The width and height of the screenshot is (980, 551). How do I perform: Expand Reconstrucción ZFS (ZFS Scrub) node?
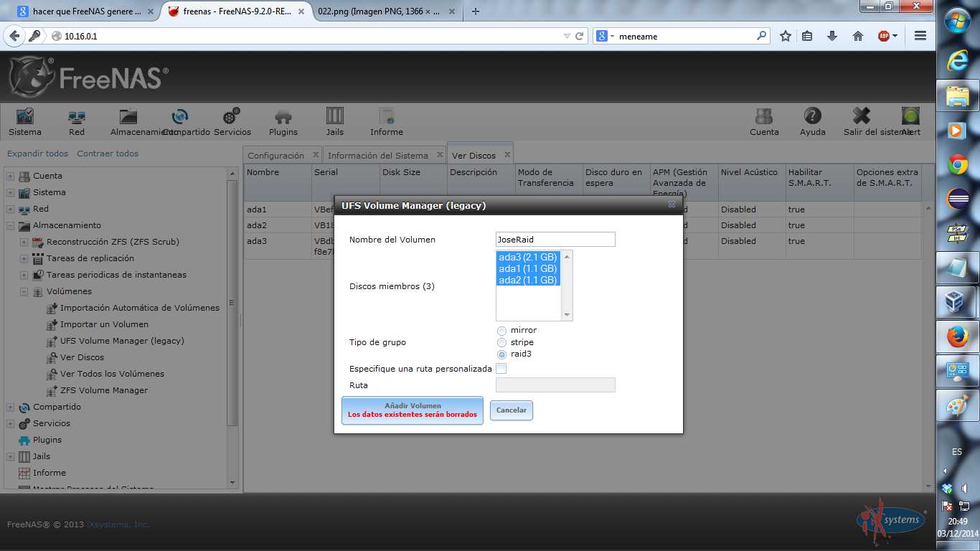[24, 242]
